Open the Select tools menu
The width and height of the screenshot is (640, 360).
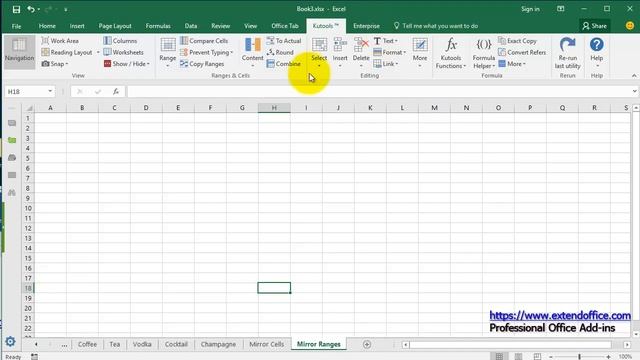[319, 52]
